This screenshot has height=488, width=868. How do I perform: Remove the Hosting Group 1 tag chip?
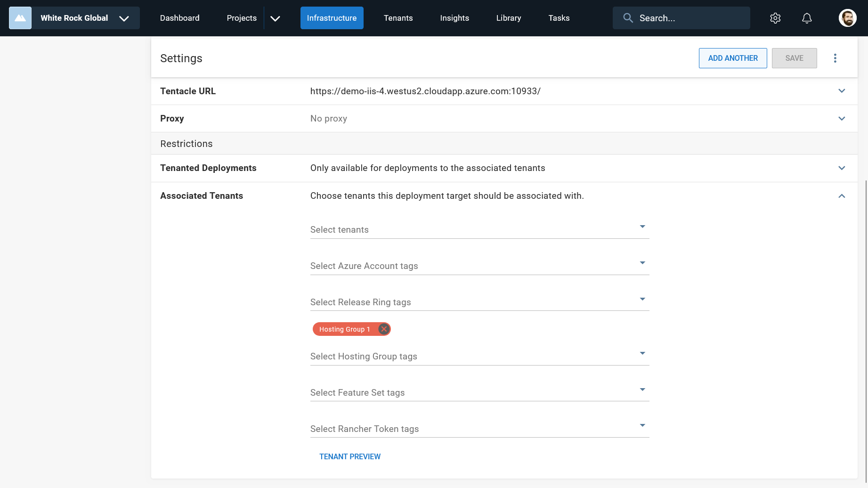tap(384, 329)
